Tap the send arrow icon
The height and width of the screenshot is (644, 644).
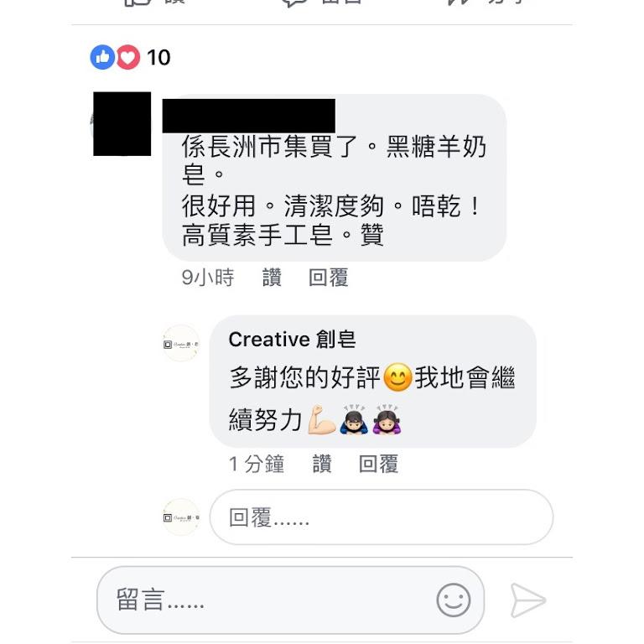[x=527, y=600]
